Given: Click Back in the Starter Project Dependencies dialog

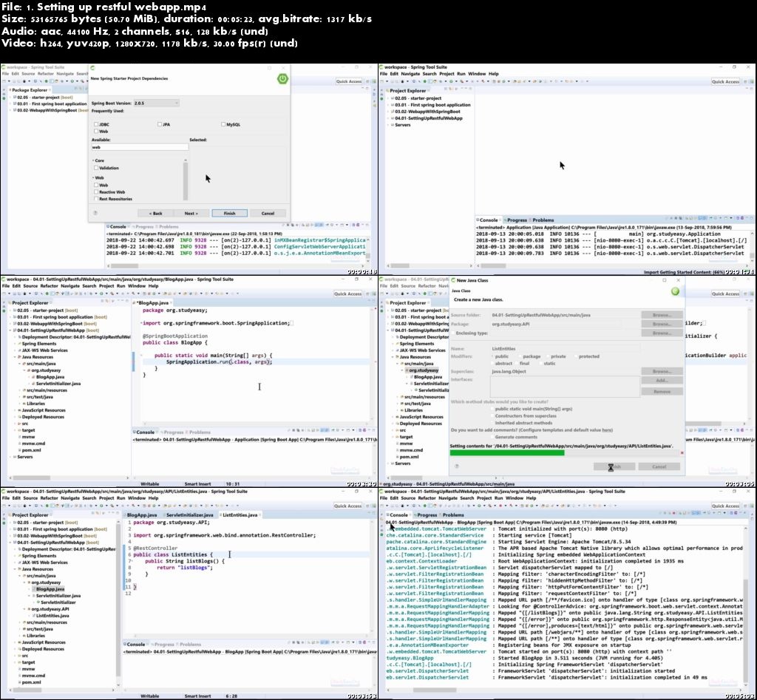Looking at the screenshot, I should pyautogui.click(x=155, y=214).
